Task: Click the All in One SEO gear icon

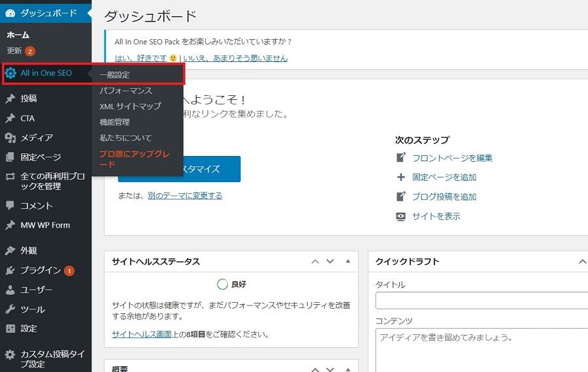Action: pos(10,73)
